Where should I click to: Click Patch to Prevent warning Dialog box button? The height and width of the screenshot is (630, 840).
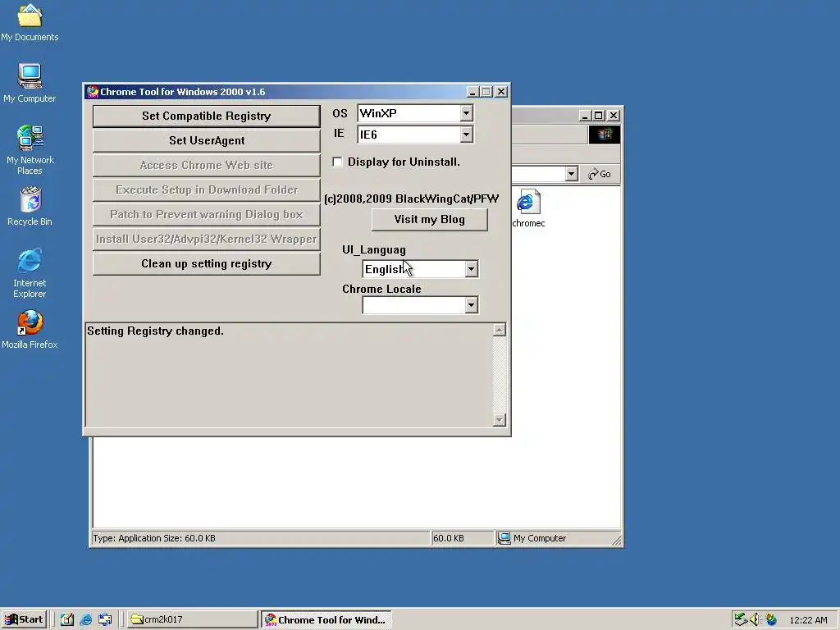pos(206,214)
